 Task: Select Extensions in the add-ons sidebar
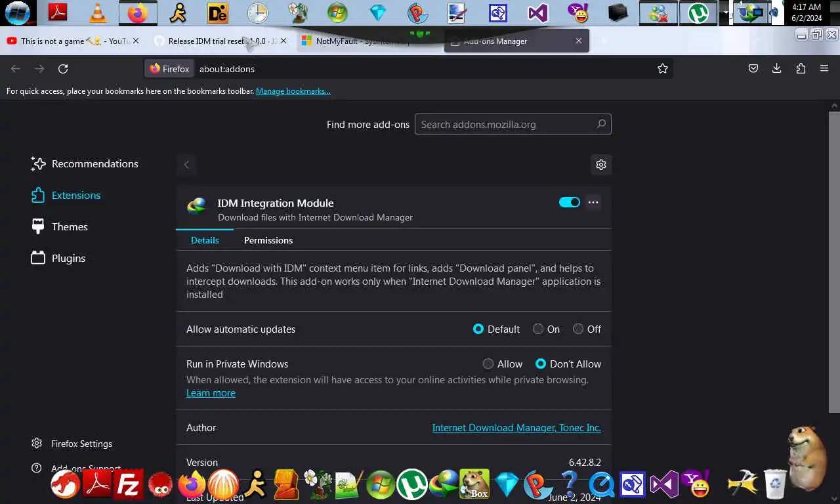66,196
